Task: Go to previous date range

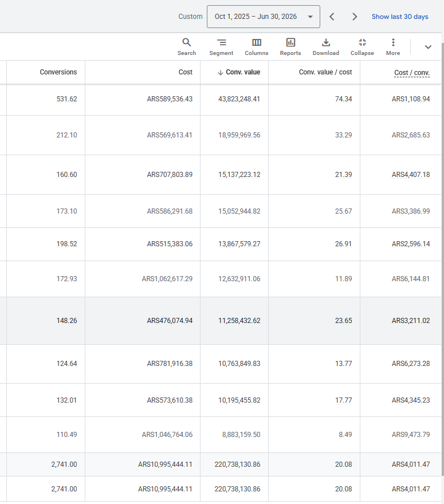Action: pyautogui.click(x=332, y=17)
